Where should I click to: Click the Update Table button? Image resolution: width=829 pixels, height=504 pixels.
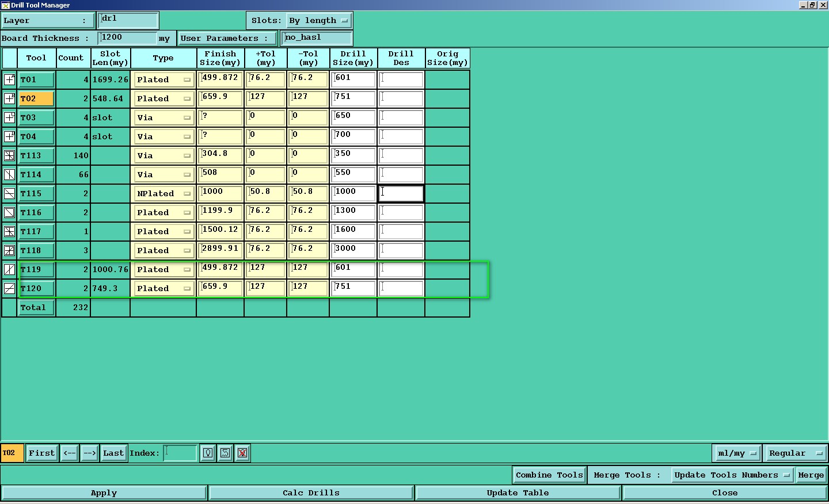tap(518, 492)
